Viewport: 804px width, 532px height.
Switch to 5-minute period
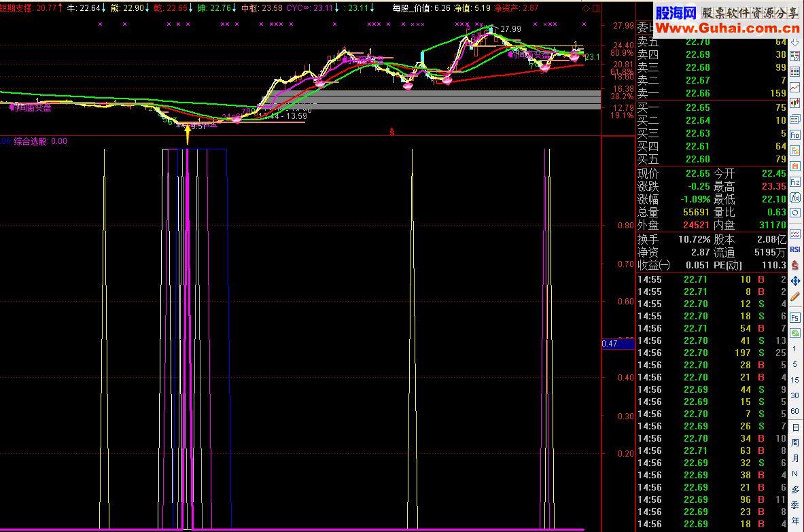(x=794, y=364)
